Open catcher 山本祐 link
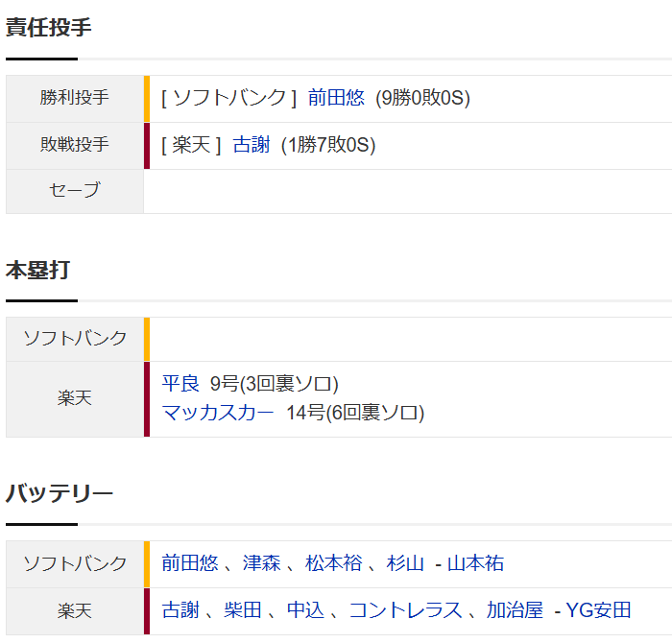The width and height of the screenshot is (672, 643). point(476,563)
